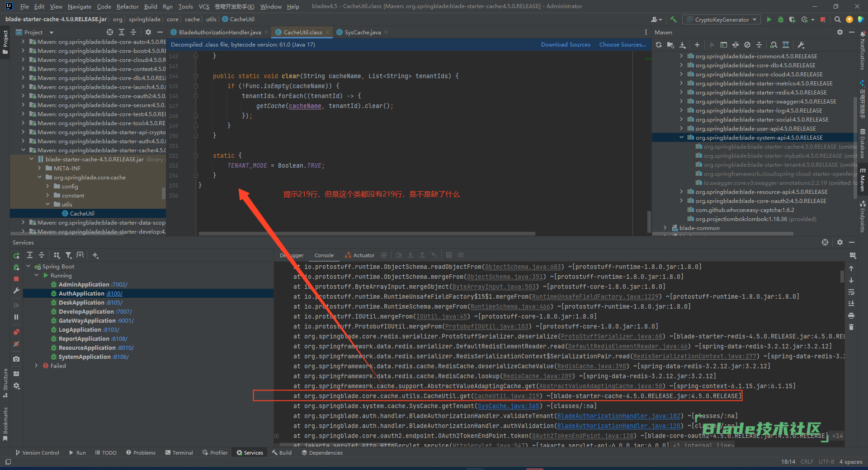Screen dimensions: 868x470
Task: Collapse the blade-system-api Maven dependency node
Action: [681, 137]
